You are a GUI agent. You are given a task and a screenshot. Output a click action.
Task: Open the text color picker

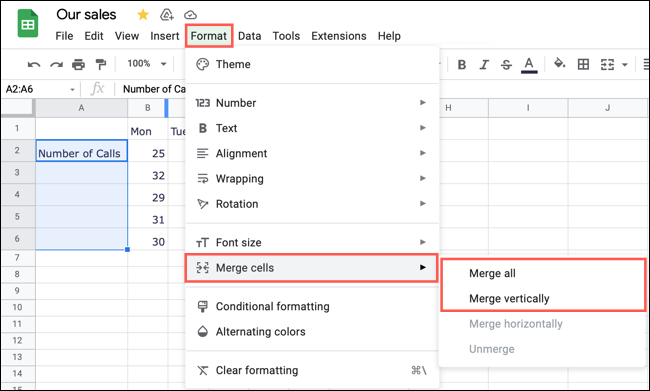coord(529,65)
